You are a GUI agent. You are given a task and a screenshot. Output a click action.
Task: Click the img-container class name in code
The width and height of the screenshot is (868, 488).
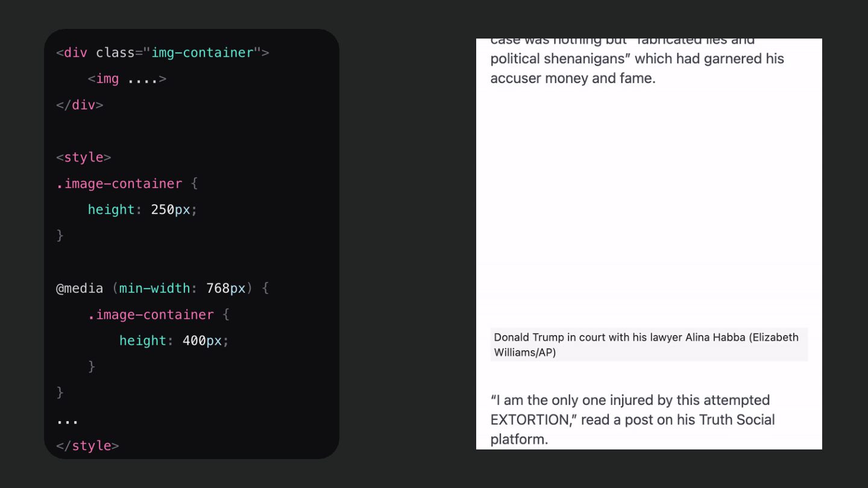point(202,53)
